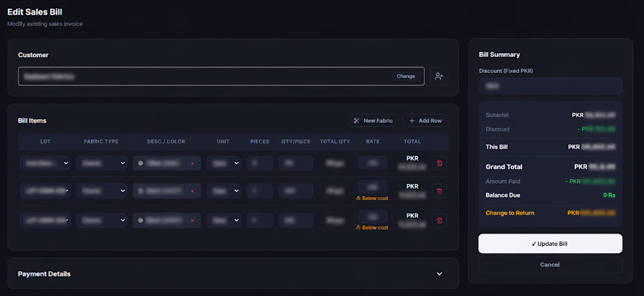The width and height of the screenshot is (644, 296).
Task: Click the Grand Total label
Action: click(504, 167)
